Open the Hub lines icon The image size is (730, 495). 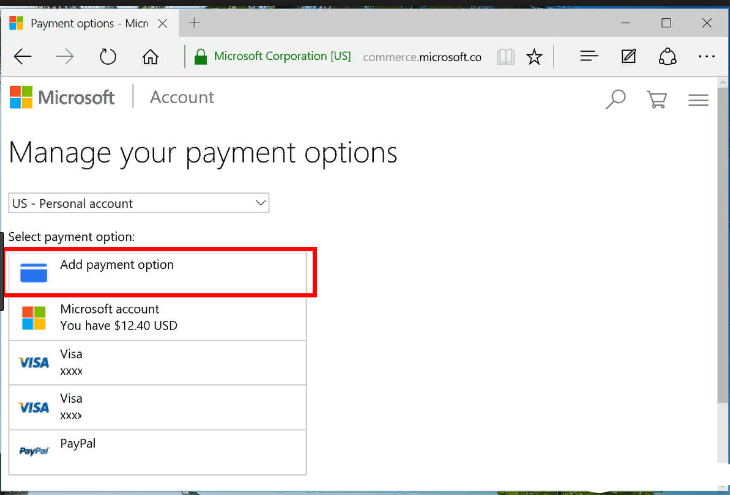[589, 57]
